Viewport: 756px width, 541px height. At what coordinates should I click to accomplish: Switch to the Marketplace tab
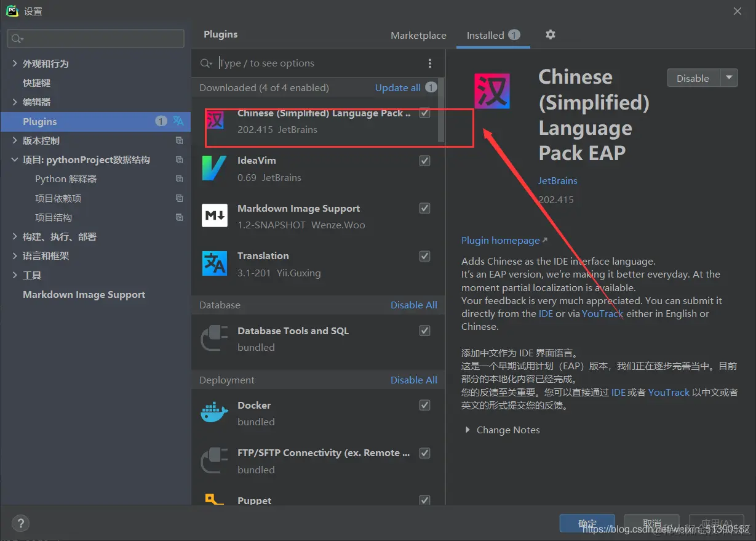pos(418,36)
